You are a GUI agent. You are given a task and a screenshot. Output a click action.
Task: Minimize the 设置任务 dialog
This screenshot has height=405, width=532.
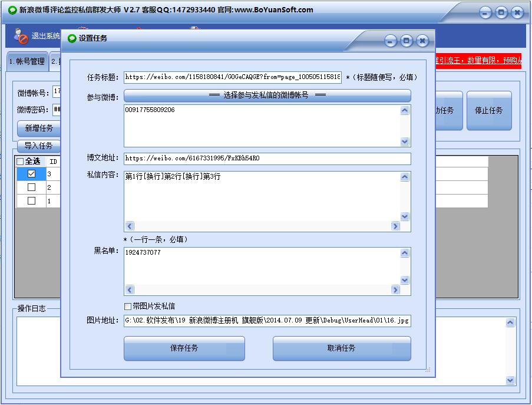pos(391,41)
